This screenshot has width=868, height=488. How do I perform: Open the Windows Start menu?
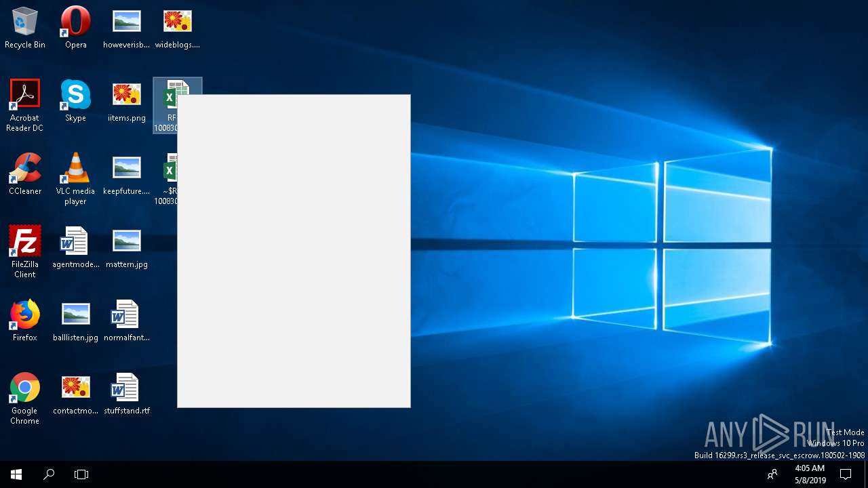(16, 474)
